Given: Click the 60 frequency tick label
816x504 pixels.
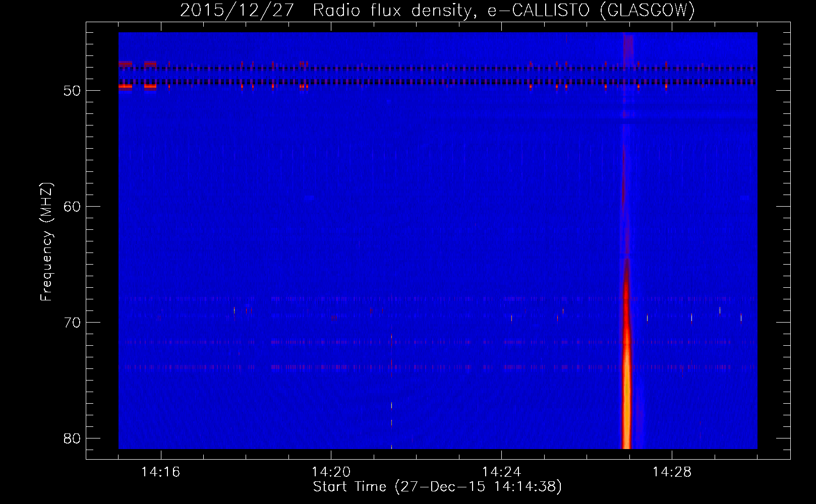Looking at the screenshot, I should [x=72, y=207].
